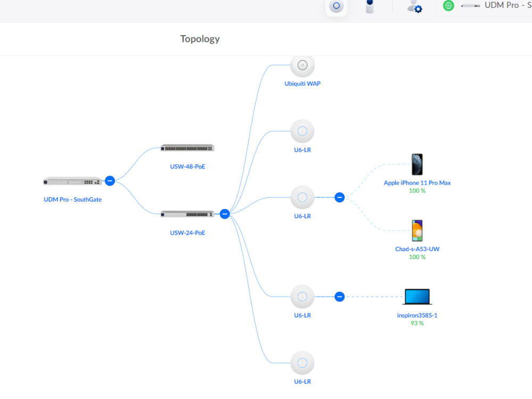The image size is (532, 399).
Task: Select the USW-48-PoE switch icon
Action: [187, 147]
